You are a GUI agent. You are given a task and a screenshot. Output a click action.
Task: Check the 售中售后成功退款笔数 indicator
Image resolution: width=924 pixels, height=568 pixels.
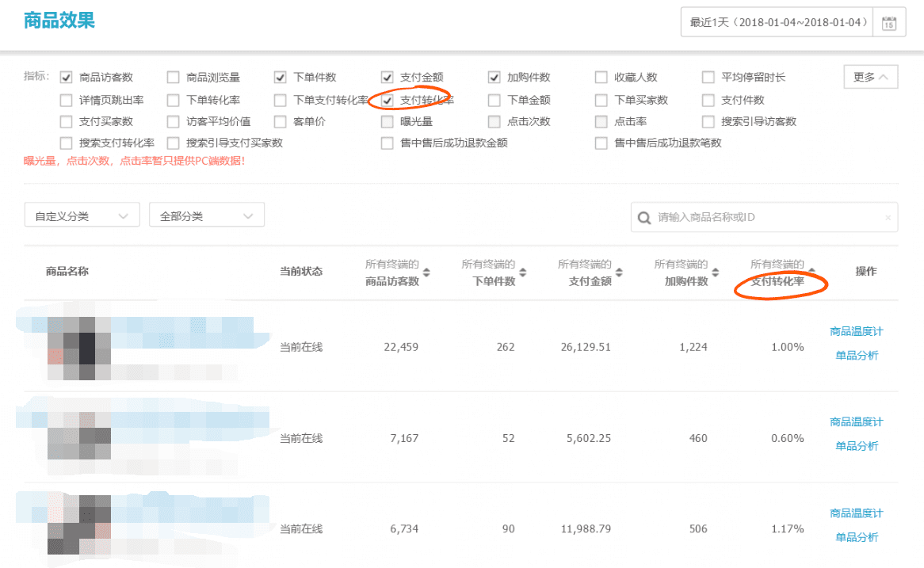click(x=601, y=143)
